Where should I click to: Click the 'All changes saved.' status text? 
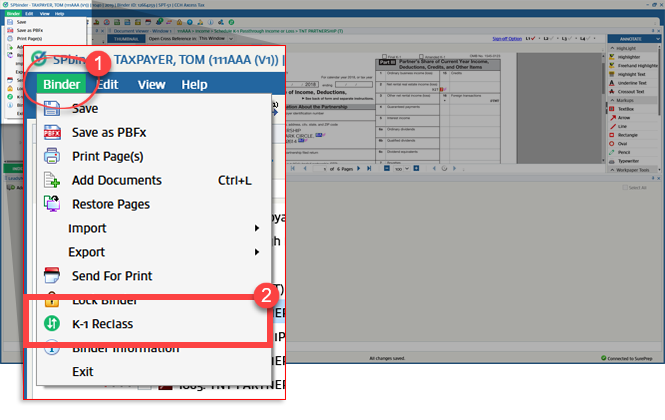pos(387,358)
